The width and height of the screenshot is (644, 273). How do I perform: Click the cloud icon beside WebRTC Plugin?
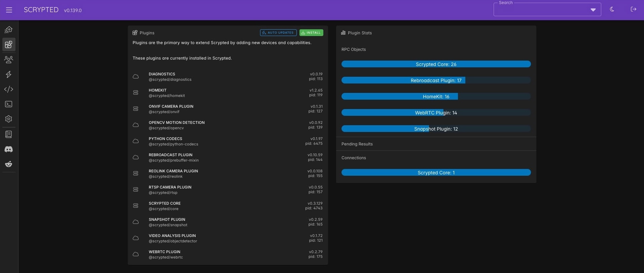pyautogui.click(x=136, y=254)
